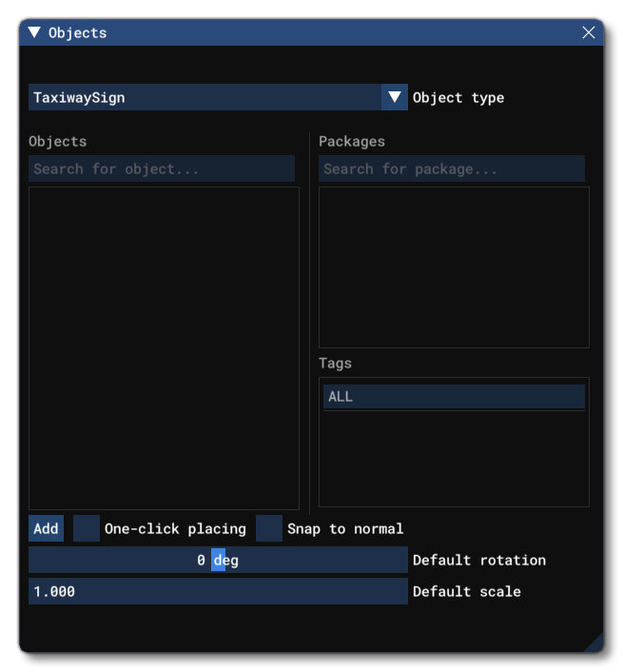Toggle the Snap to normal checkbox
Viewport: 623px width, 672px height.
click(x=269, y=529)
